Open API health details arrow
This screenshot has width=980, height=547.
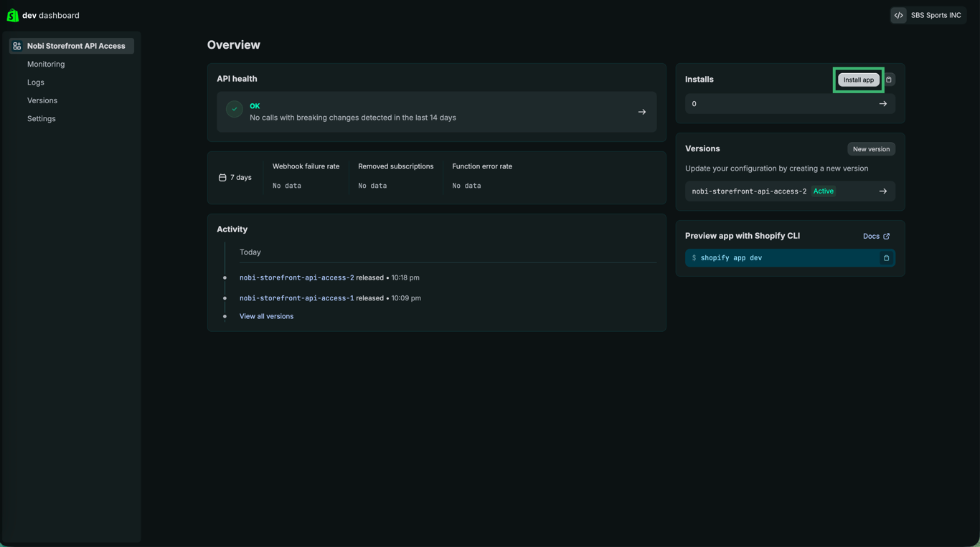coord(642,112)
